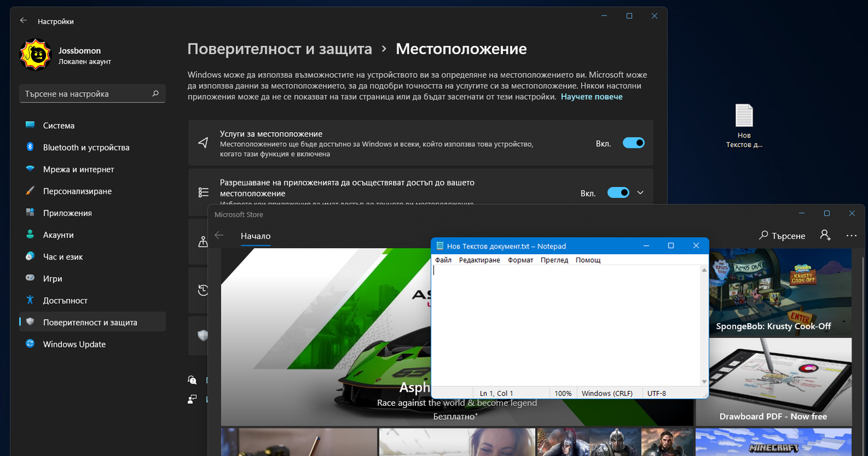
Task: Open the Minecraft tile in Store
Action: [773, 442]
